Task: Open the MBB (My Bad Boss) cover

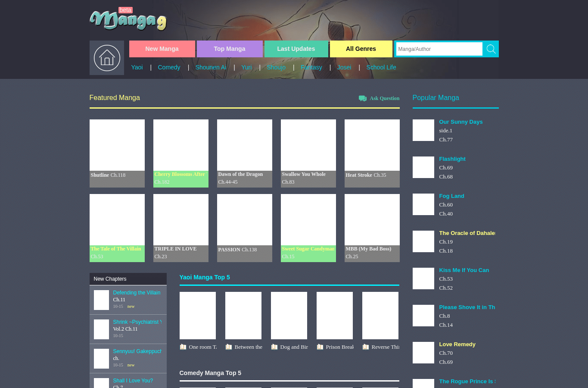Action: pos(372,219)
